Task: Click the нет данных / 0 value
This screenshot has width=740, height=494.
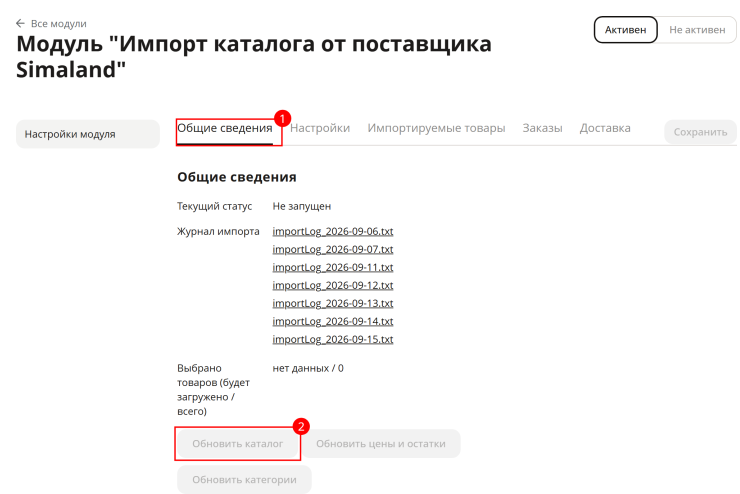Action: [x=308, y=368]
